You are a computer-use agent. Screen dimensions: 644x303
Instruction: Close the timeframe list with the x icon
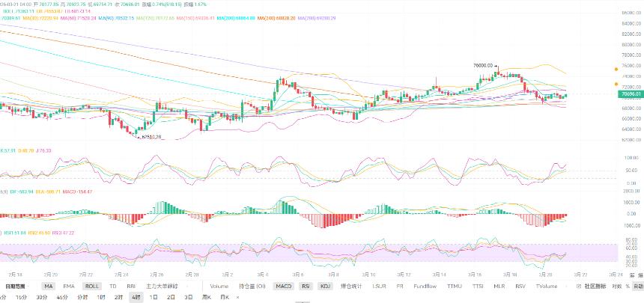pyautogui.click(x=238, y=297)
